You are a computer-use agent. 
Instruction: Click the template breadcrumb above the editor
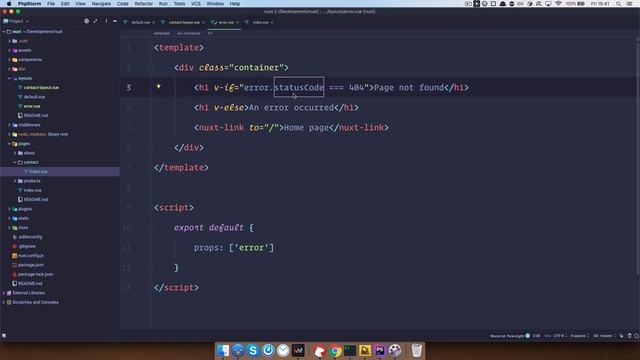click(162, 33)
